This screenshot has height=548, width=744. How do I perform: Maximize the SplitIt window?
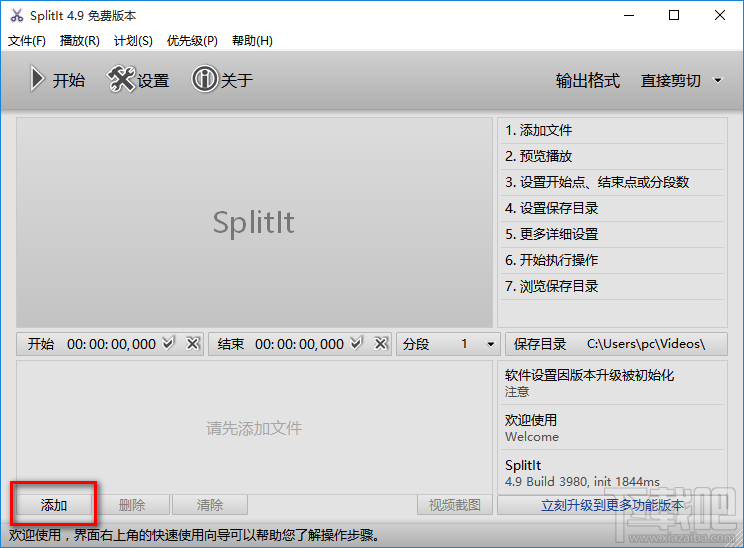(674, 16)
